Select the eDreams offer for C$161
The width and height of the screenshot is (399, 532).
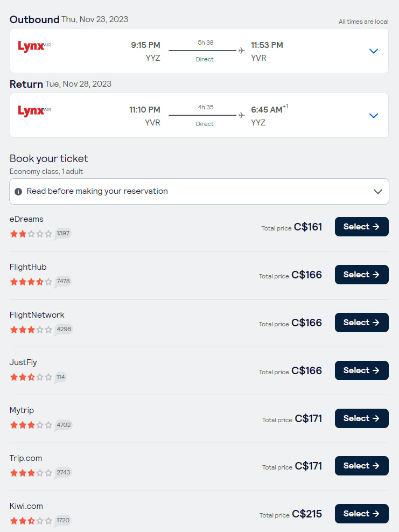pos(361,227)
